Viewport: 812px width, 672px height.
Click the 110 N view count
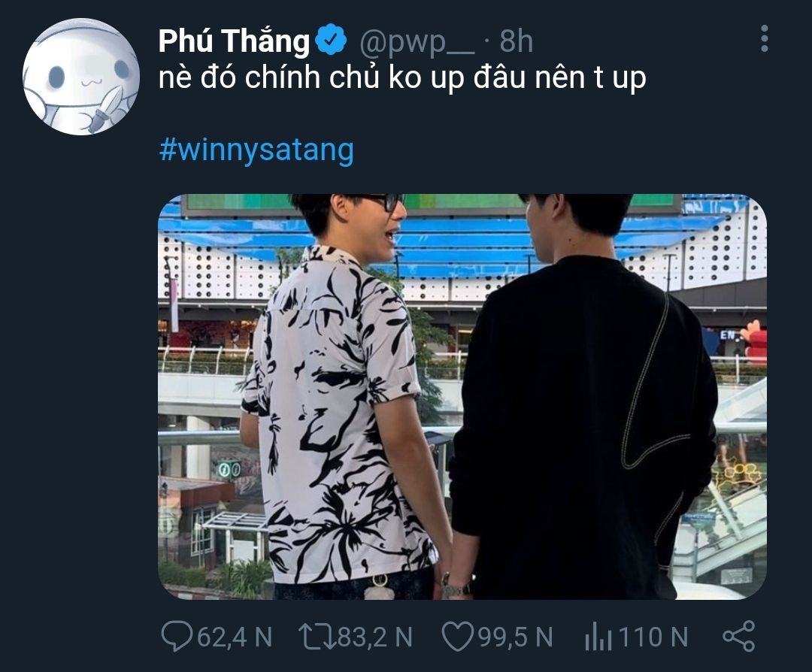[653, 637]
